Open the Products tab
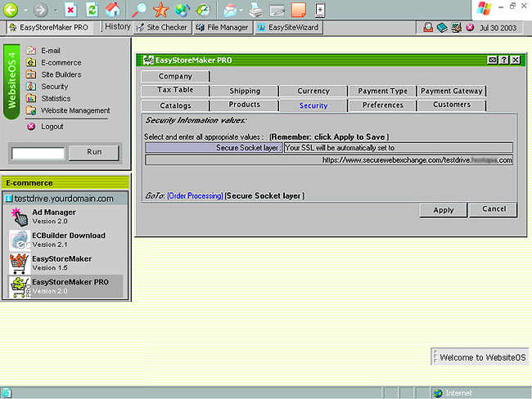Screen dimensions: 532x399 click(x=244, y=105)
